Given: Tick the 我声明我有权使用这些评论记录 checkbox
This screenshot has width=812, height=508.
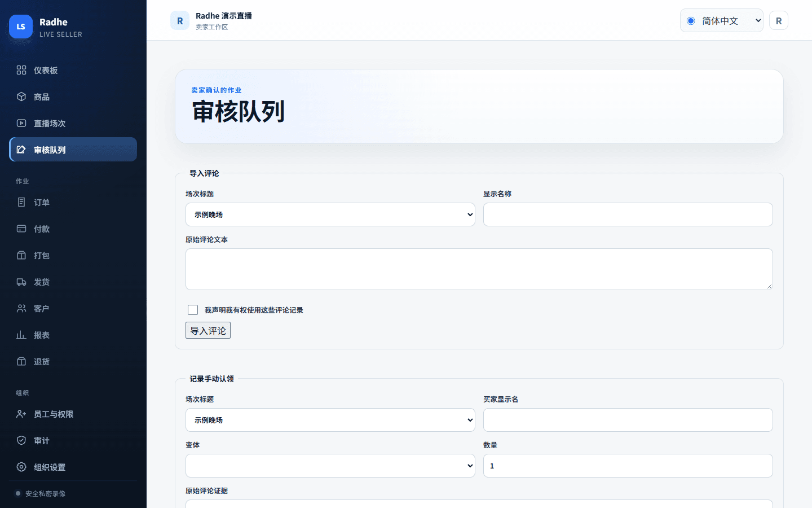Looking at the screenshot, I should click(193, 310).
